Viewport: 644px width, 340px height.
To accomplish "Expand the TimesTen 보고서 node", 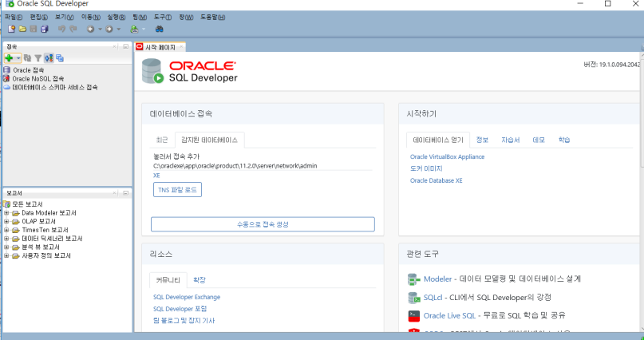I will [6, 230].
